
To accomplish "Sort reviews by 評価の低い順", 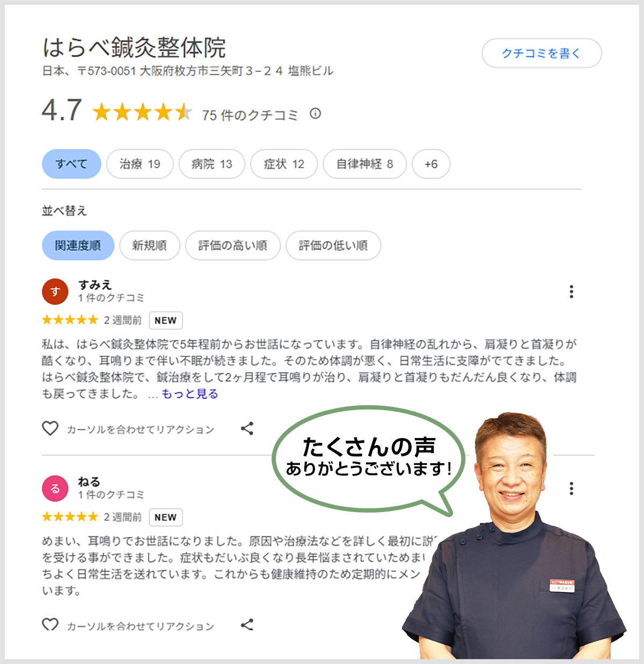I will (x=333, y=245).
